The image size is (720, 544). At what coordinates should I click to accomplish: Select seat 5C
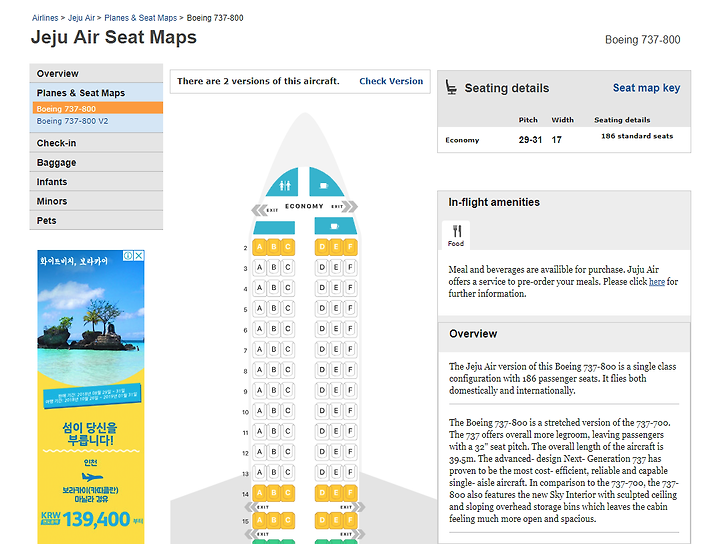point(288,308)
